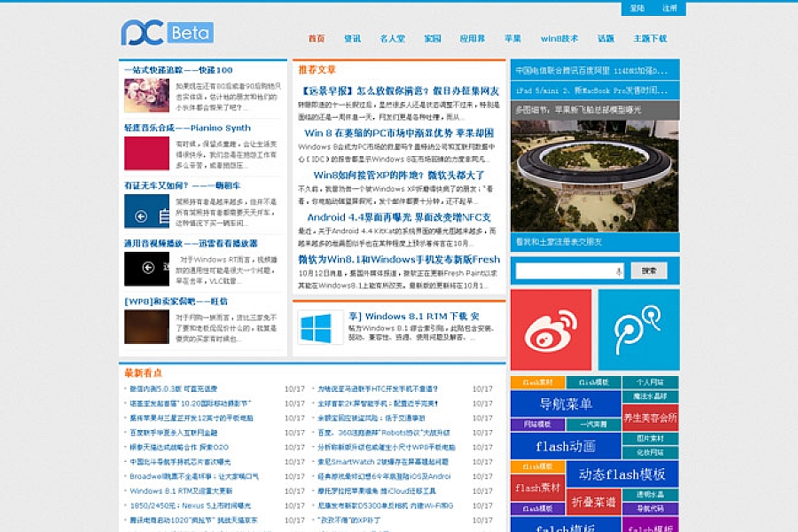This screenshot has height=532, width=798.
Task: Open the 索尼SmartWatch 2 news item
Action: pos(383,462)
